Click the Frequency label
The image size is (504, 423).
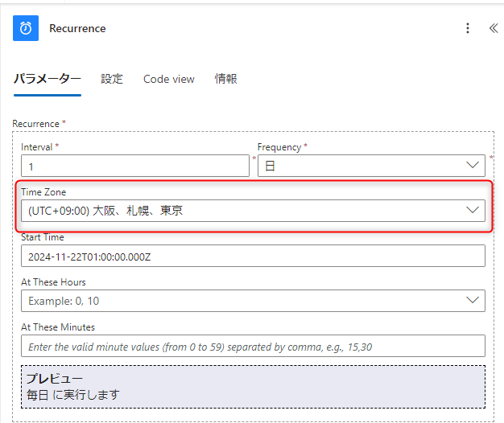coord(279,147)
